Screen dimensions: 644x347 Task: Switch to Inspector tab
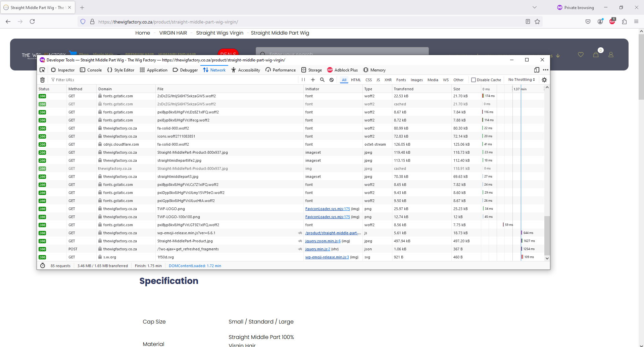click(x=63, y=70)
